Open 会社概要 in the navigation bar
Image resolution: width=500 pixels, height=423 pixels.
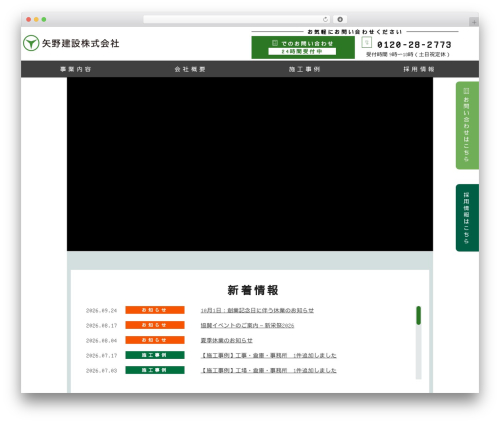tap(190, 69)
